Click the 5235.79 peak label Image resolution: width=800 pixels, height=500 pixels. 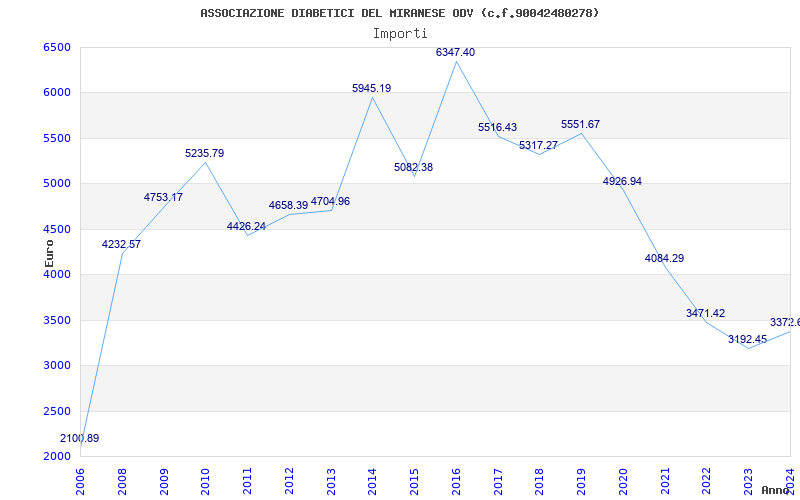205,153
